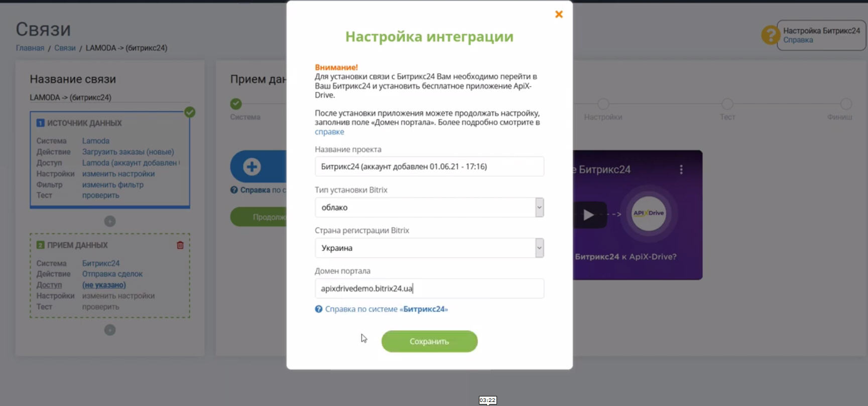Click the white plus icon on the blue button

click(x=252, y=167)
